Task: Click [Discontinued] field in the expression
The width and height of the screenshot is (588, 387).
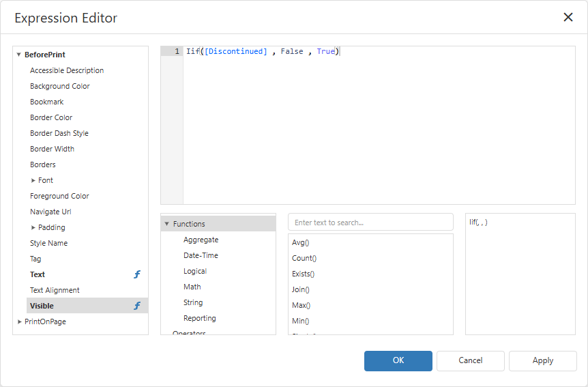Action: pyautogui.click(x=236, y=51)
